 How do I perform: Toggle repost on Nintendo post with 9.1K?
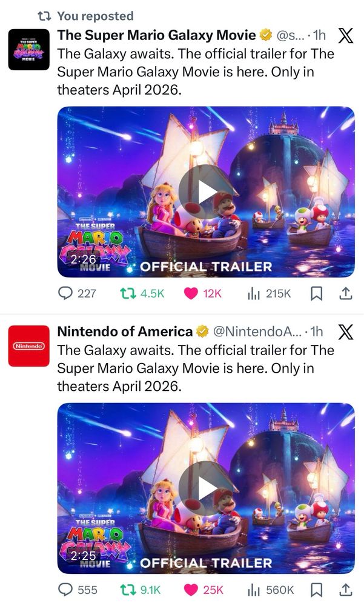tap(140, 590)
